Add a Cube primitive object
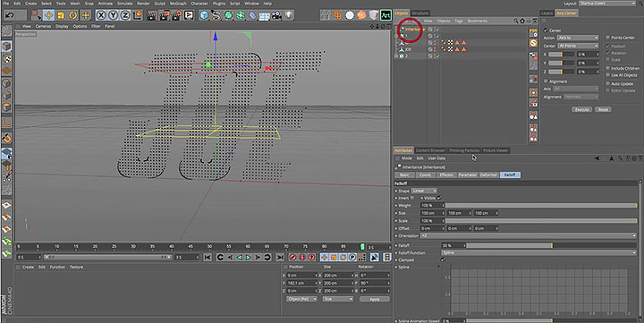This screenshot has width=644, height=323. pyautogui.click(x=204, y=15)
